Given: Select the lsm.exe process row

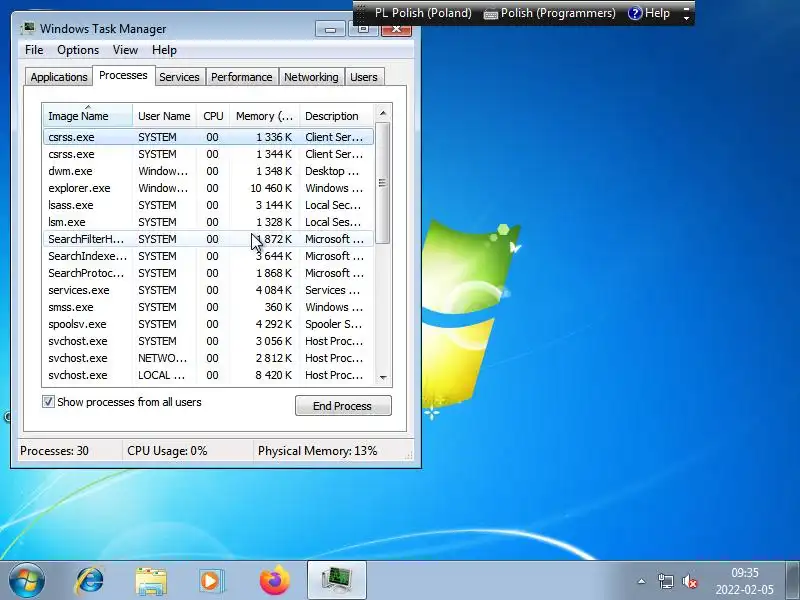Looking at the screenshot, I should pyautogui.click(x=208, y=222).
